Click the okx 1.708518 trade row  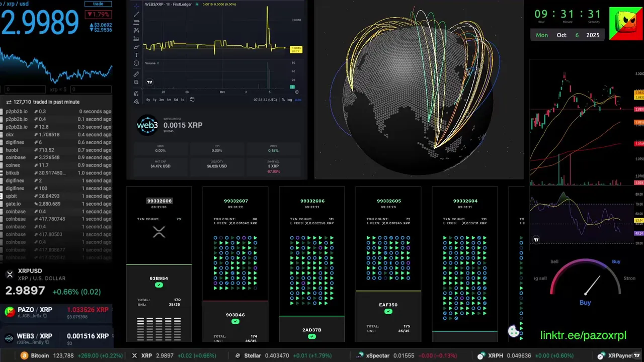(56, 135)
